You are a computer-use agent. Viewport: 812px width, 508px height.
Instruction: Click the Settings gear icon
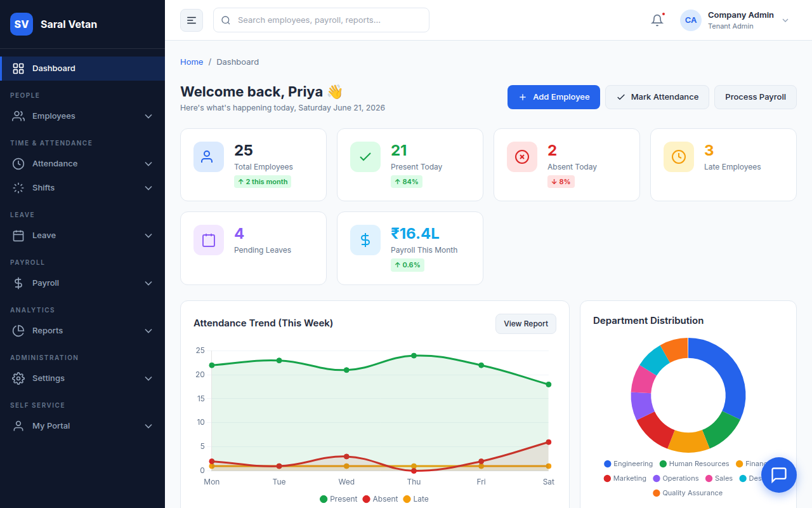18,378
